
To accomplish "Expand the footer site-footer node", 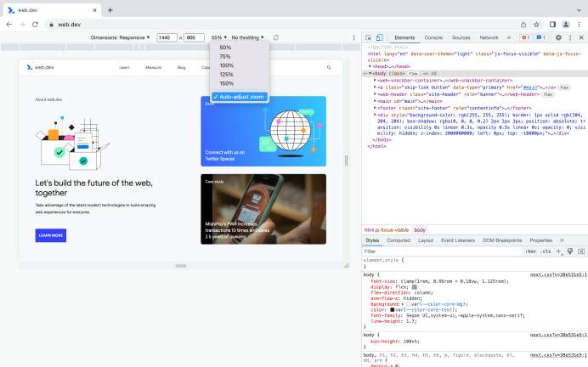I will 375,108.
